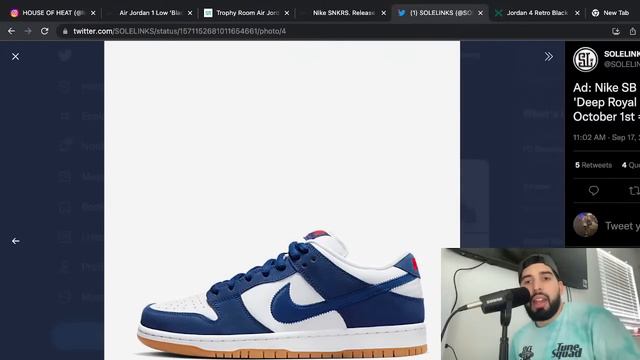The image size is (640, 360).
Task: Click the install app icon in address bar
Action: click(616, 31)
